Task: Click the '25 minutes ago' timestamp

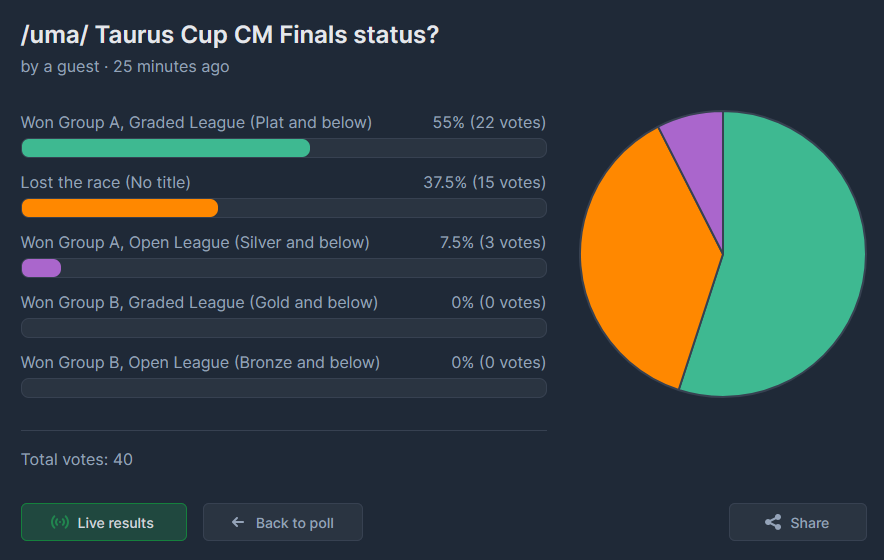Action: coord(171,67)
